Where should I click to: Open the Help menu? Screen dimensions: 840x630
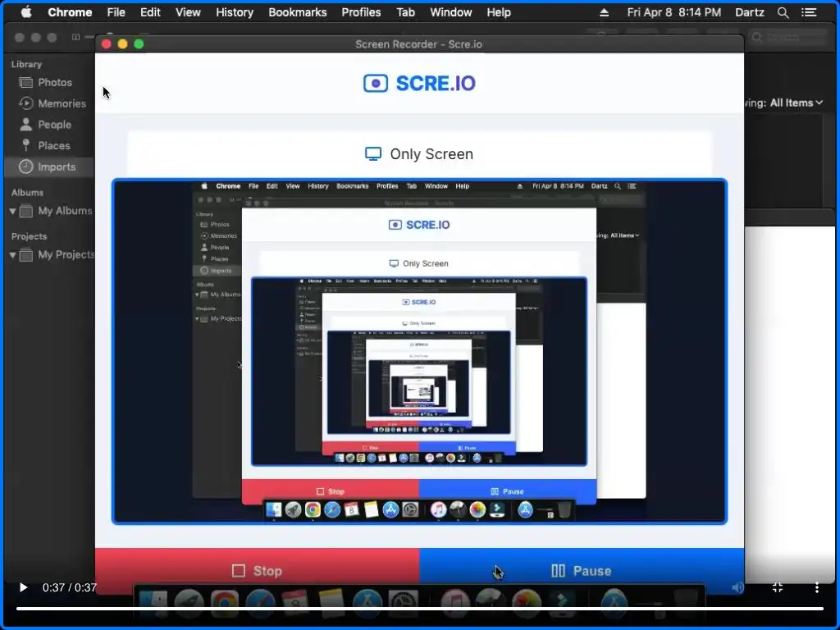[x=498, y=11]
